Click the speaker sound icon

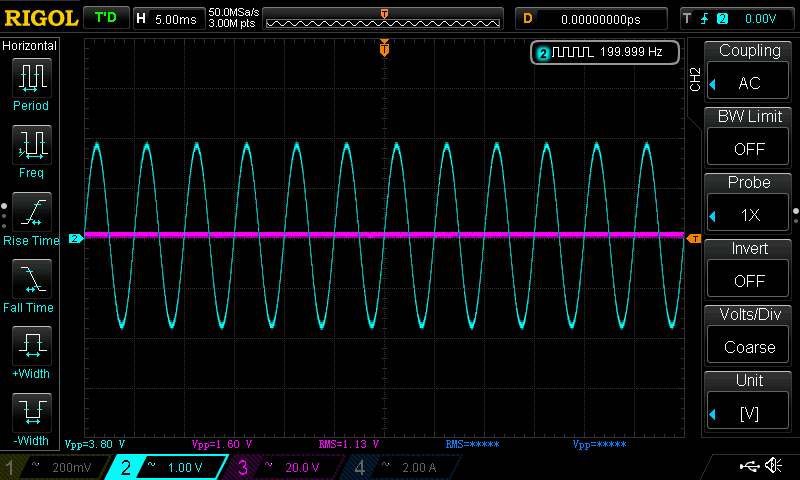click(x=774, y=465)
